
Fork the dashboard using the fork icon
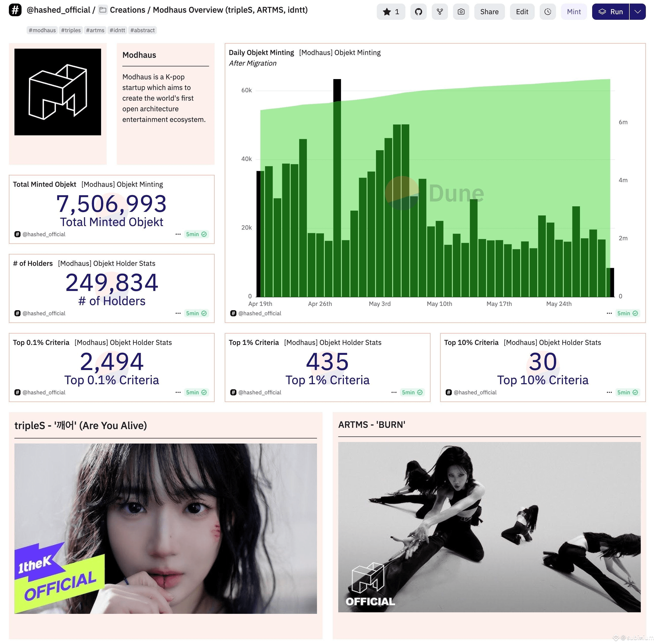coord(440,12)
